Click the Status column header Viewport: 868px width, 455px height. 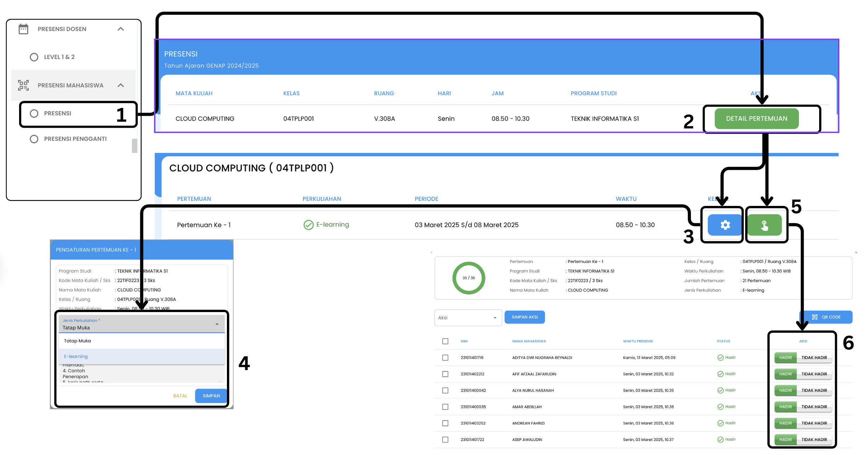click(724, 341)
